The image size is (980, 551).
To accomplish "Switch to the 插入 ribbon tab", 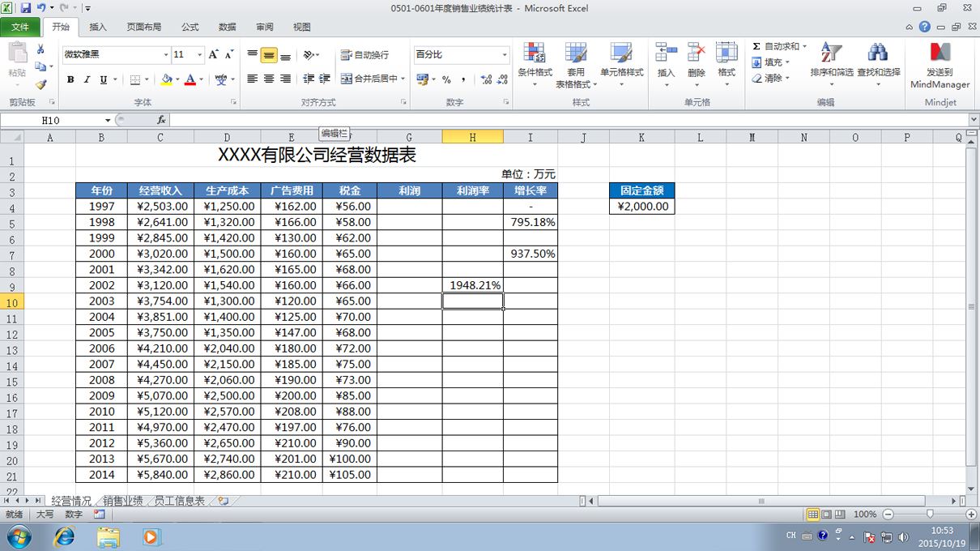I will [x=98, y=27].
